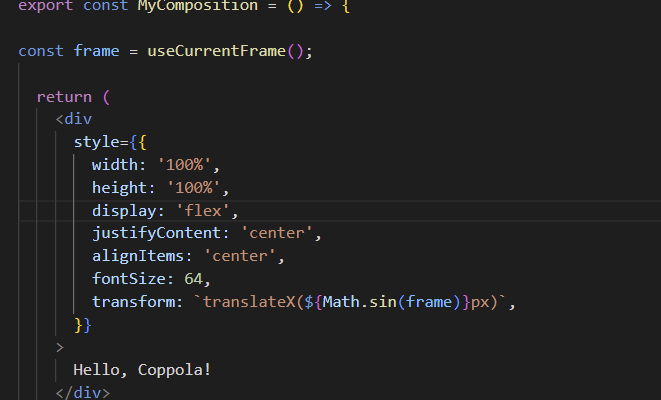Click the 'display' property

(124, 211)
